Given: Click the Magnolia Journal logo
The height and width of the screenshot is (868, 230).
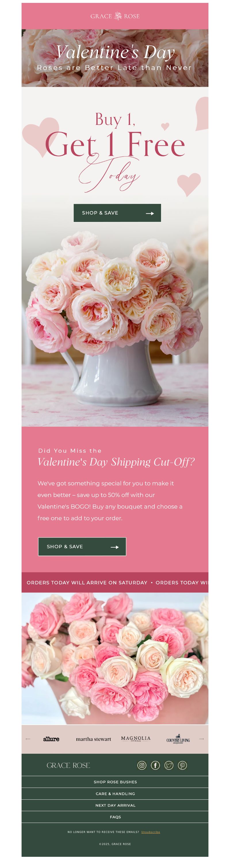Looking at the screenshot, I should click(136, 739).
